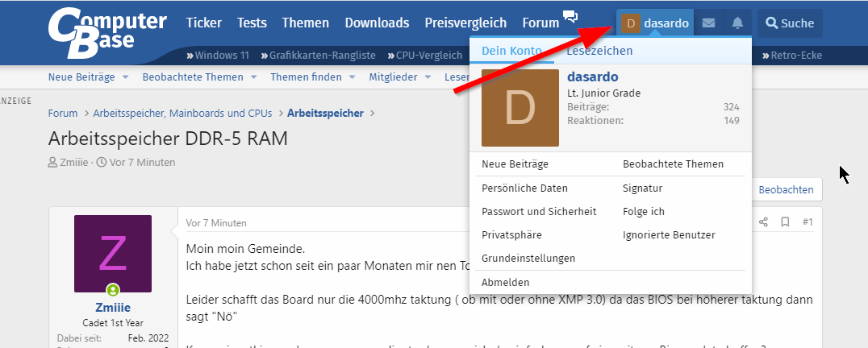Open Signatur menu entry

tap(643, 188)
